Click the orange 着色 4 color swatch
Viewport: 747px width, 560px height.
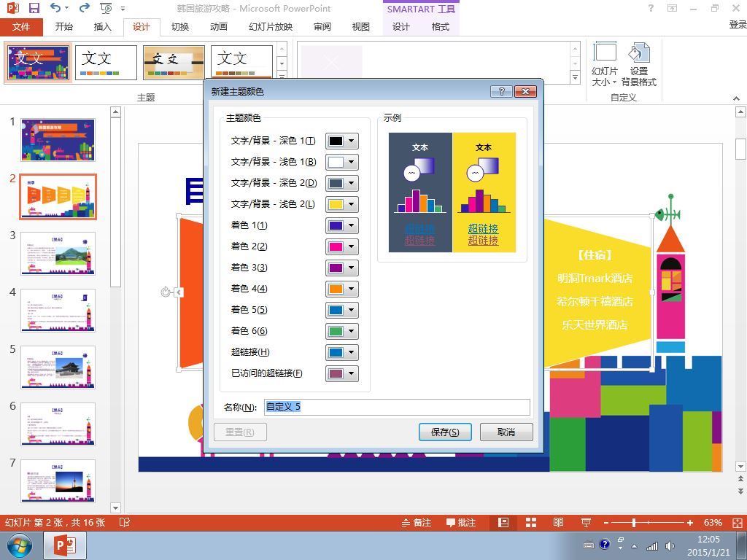click(336, 289)
